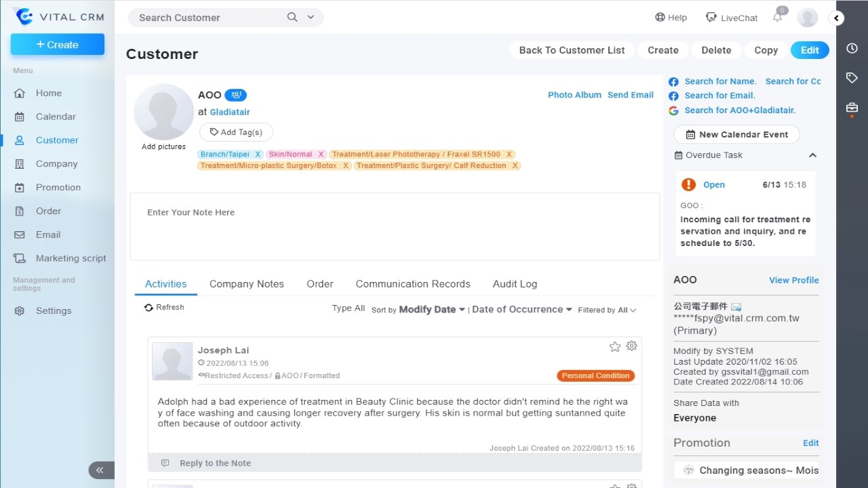The height and width of the screenshot is (488, 868).
Task: Select Order in the left sidebar menu
Action: 48,211
